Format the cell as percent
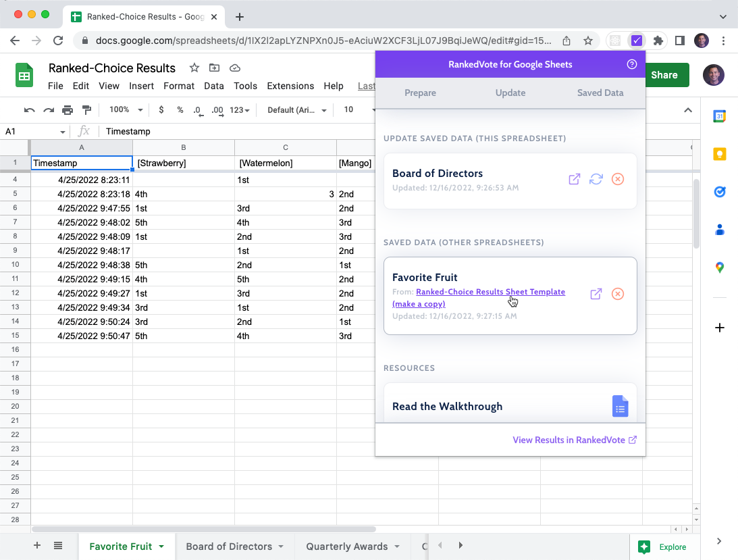The image size is (738, 560). [180, 109]
